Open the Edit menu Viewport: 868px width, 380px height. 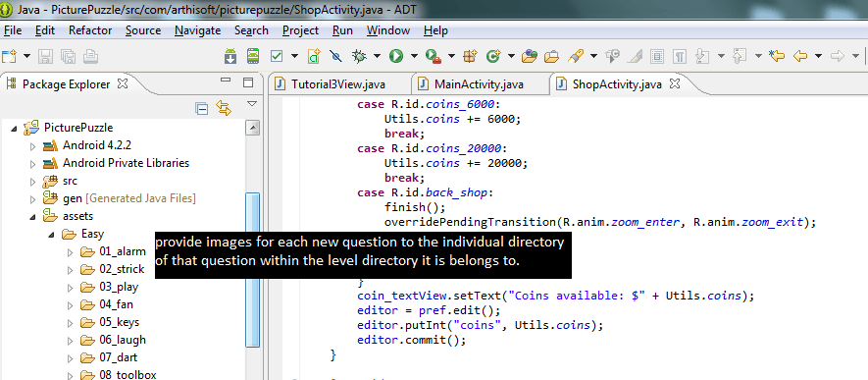tap(45, 30)
